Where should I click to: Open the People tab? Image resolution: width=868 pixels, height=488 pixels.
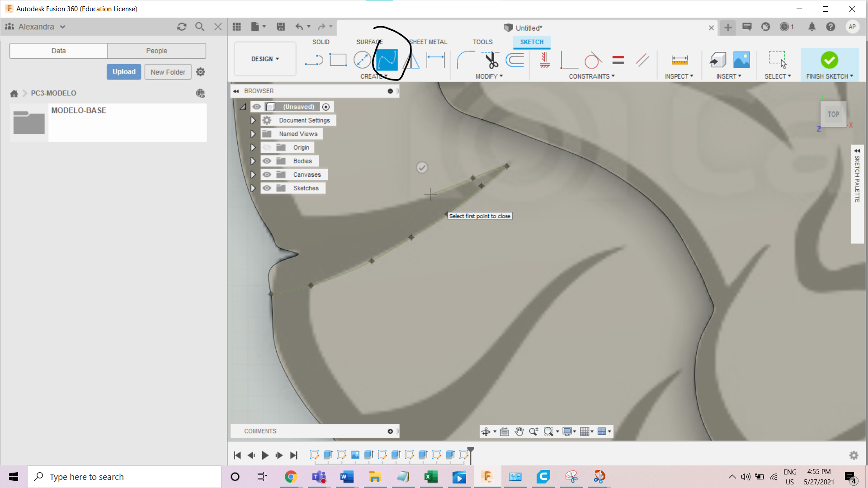click(156, 51)
